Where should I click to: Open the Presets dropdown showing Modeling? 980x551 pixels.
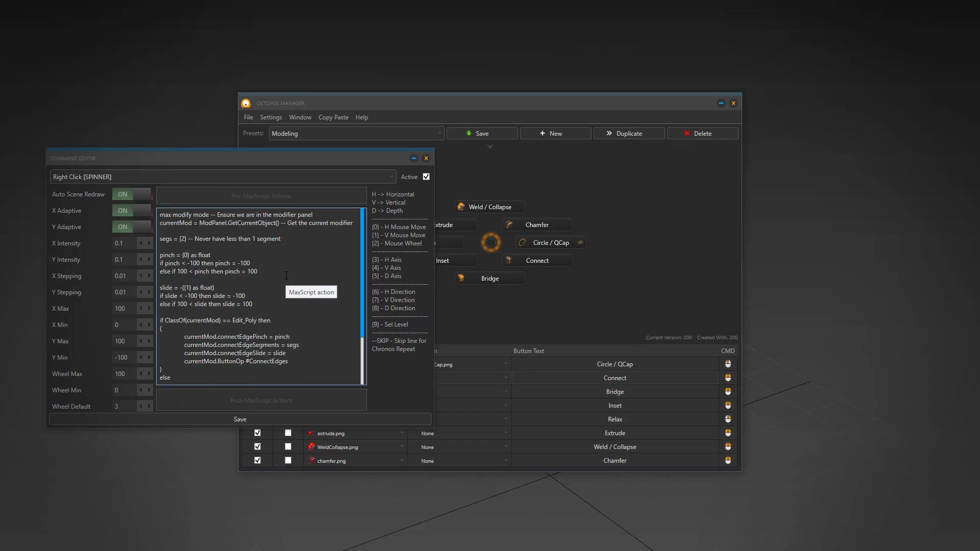pos(356,133)
